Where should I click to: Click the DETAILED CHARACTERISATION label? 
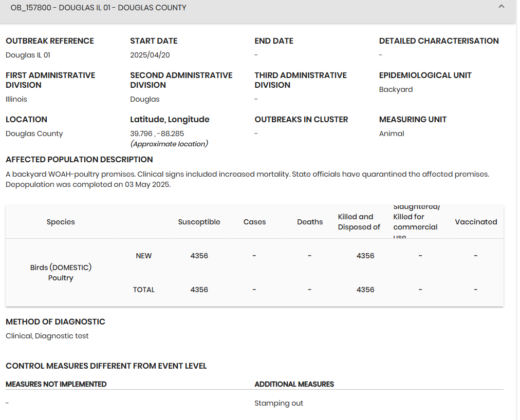pos(439,41)
